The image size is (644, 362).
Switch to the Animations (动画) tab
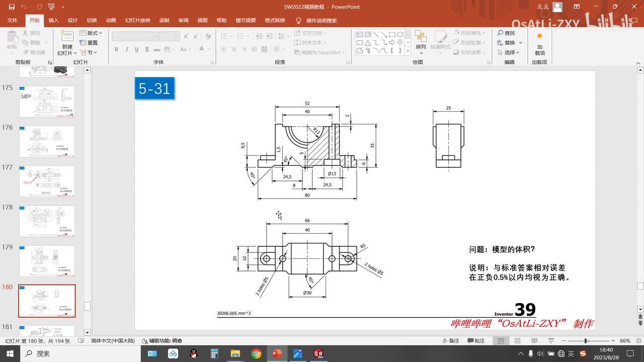coord(111,21)
